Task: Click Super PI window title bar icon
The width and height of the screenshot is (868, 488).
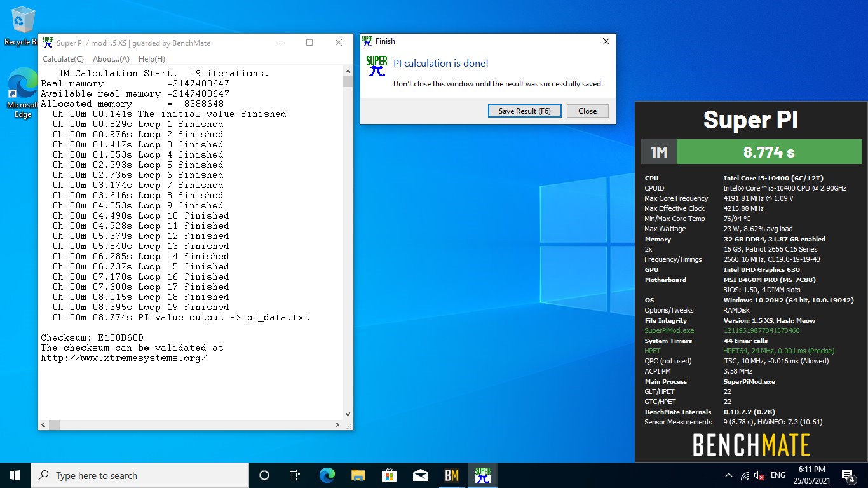Action: [48, 43]
